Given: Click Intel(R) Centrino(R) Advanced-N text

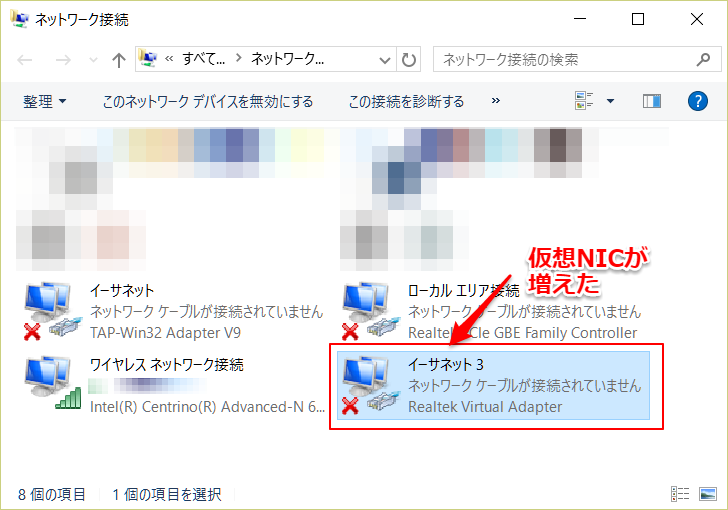Looking at the screenshot, I should 207,407.
